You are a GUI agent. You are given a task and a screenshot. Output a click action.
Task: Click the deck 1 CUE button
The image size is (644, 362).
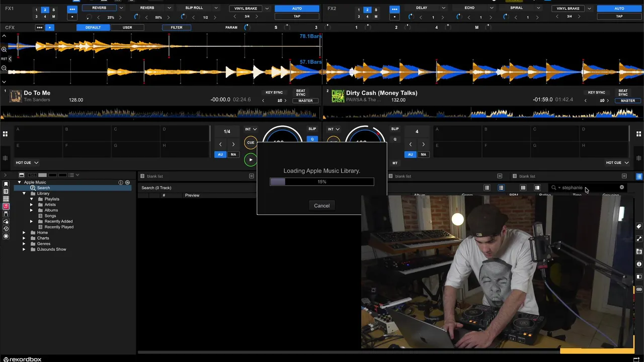[x=251, y=143]
